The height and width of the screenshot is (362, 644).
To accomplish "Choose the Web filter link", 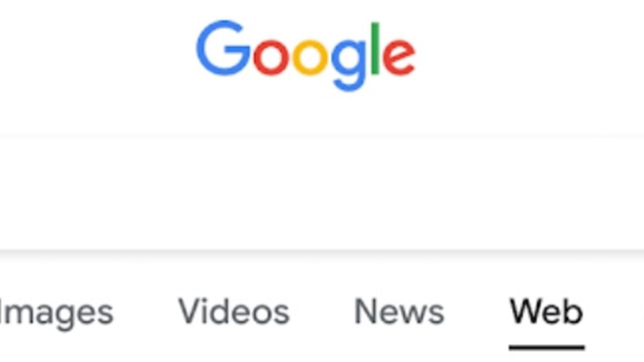I will point(546,311).
